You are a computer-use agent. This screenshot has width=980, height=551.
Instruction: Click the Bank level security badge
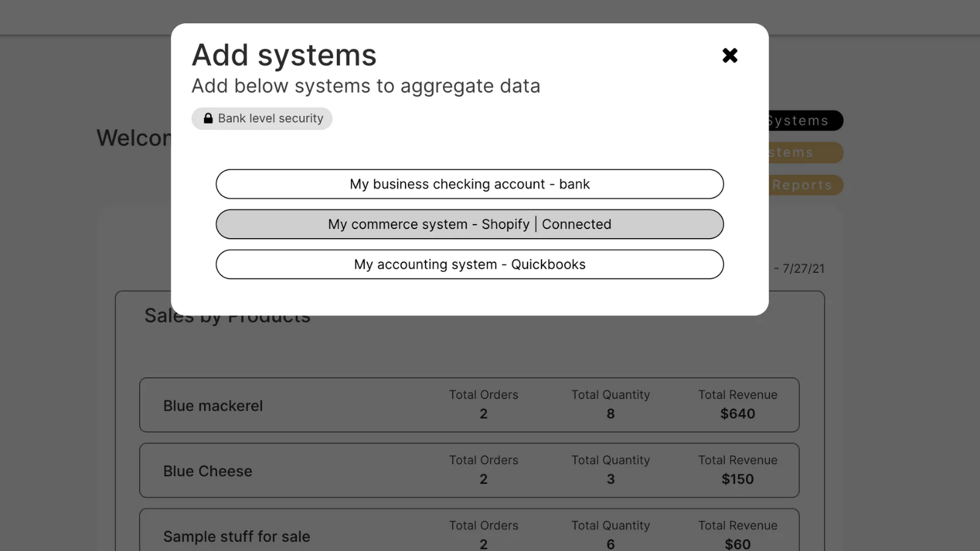(x=262, y=119)
